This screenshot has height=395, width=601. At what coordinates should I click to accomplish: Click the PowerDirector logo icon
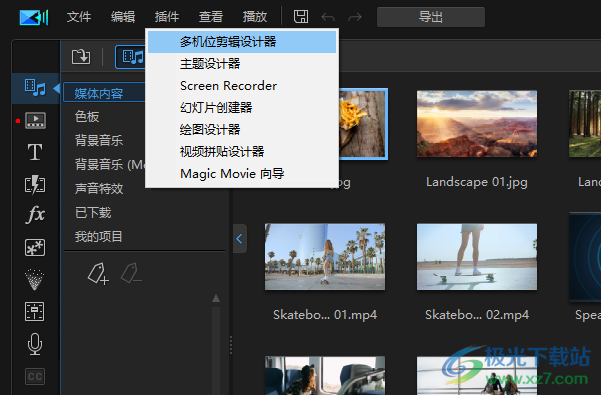(x=34, y=17)
